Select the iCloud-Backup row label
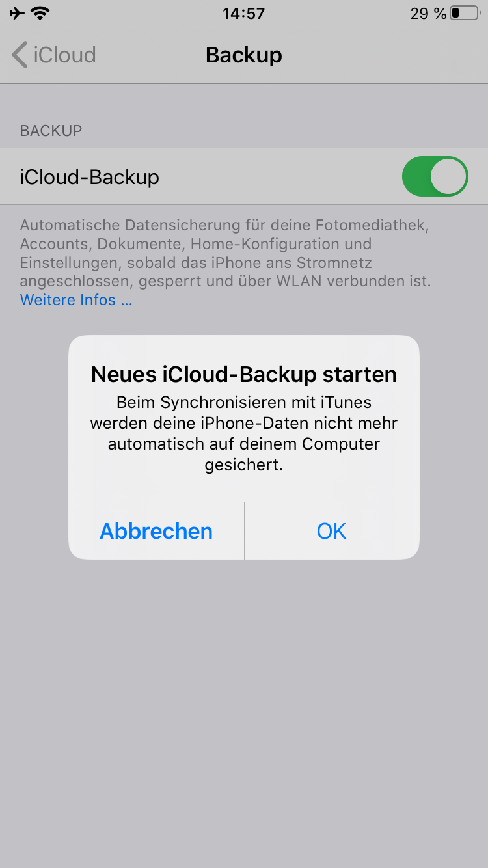Viewport: 488px width, 868px height. click(x=90, y=177)
